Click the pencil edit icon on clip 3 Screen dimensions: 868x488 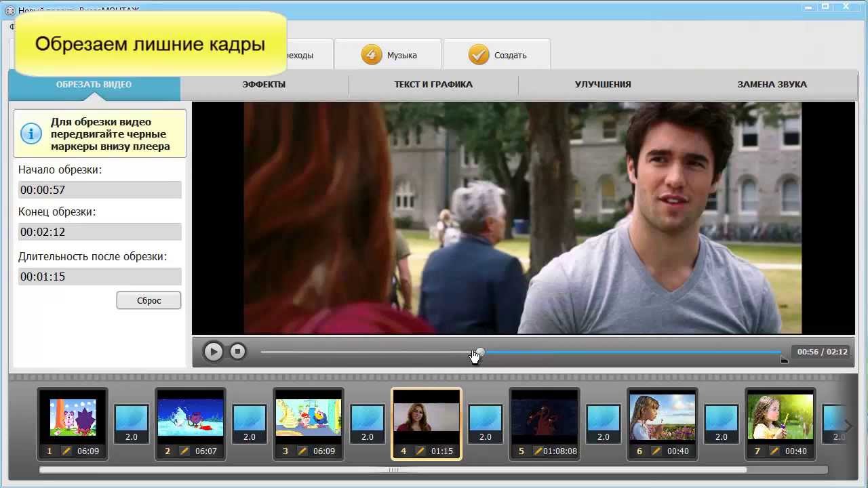(x=302, y=451)
